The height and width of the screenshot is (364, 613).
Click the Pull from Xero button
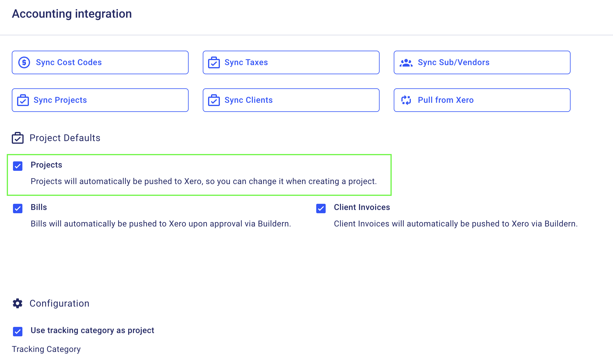click(x=482, y=100)
